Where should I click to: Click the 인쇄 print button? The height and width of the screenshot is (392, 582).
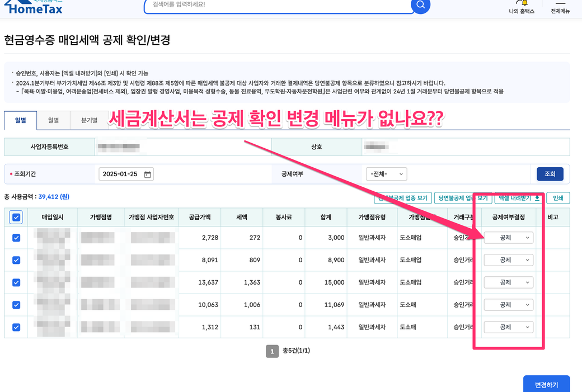tap(558, 198)
